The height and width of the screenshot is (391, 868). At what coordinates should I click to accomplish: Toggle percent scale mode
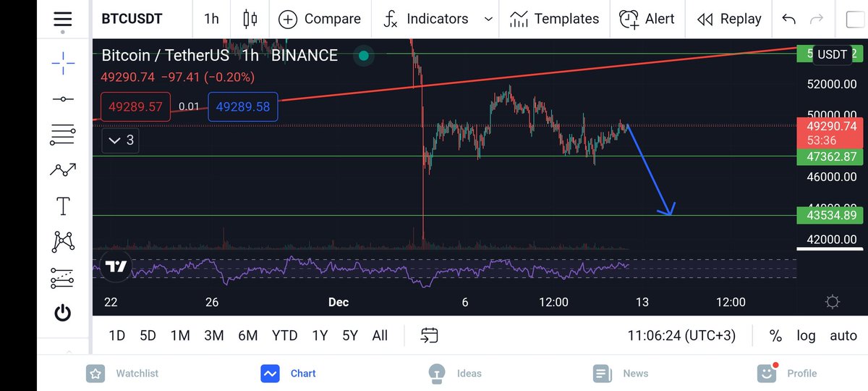[x=775, y=335]
